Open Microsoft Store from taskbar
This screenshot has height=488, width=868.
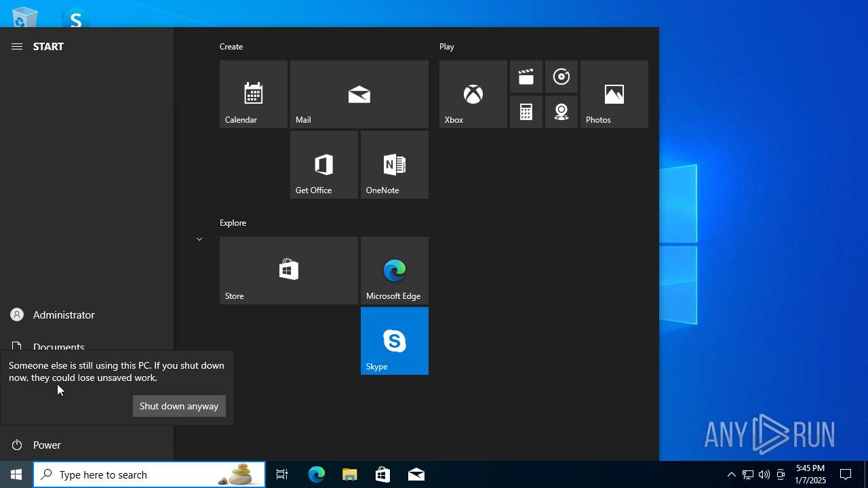[383, 474]
